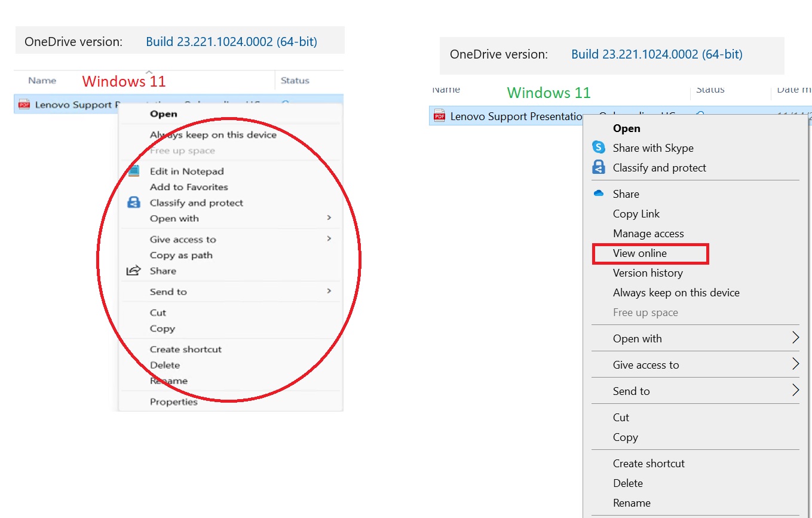
Task: Select Cut in the right-hand context menu
Action: click(621, 417)
